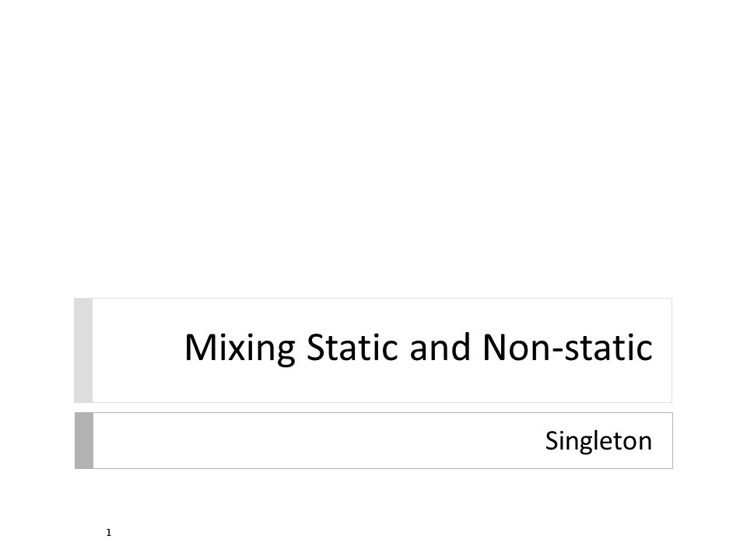
Task: Click the gap between title and subtitle boxes
Action: [x=373, y=408]
